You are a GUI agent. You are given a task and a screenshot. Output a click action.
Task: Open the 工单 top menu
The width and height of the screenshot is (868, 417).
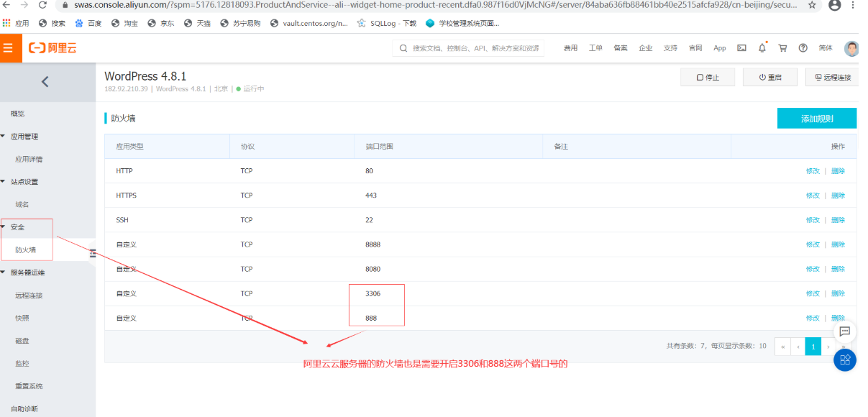tap(595, 48)
